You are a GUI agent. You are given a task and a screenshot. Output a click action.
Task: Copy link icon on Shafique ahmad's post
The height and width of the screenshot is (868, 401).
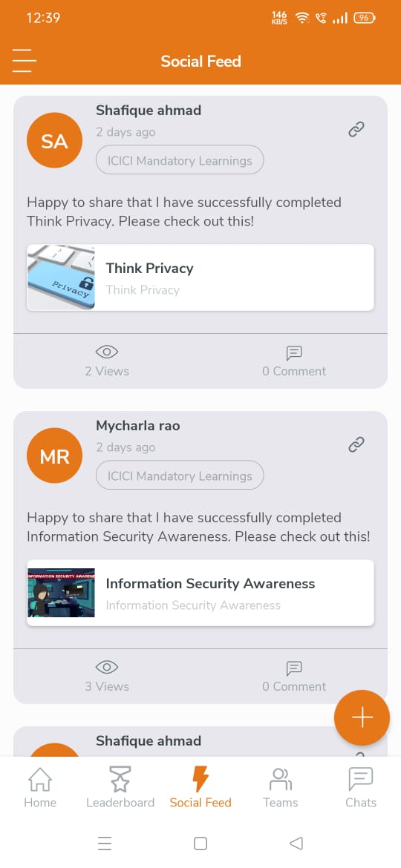pyautogui.click(x=356, y=130)
